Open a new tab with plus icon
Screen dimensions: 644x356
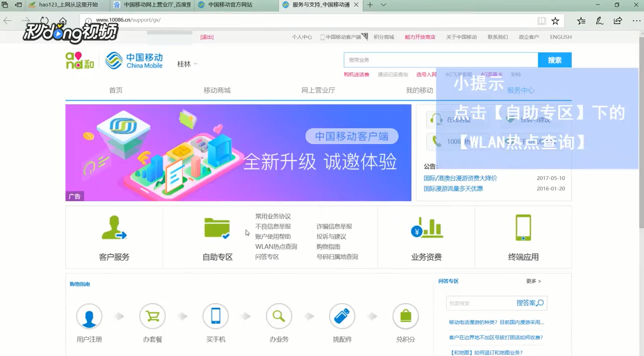pos(370,5)
